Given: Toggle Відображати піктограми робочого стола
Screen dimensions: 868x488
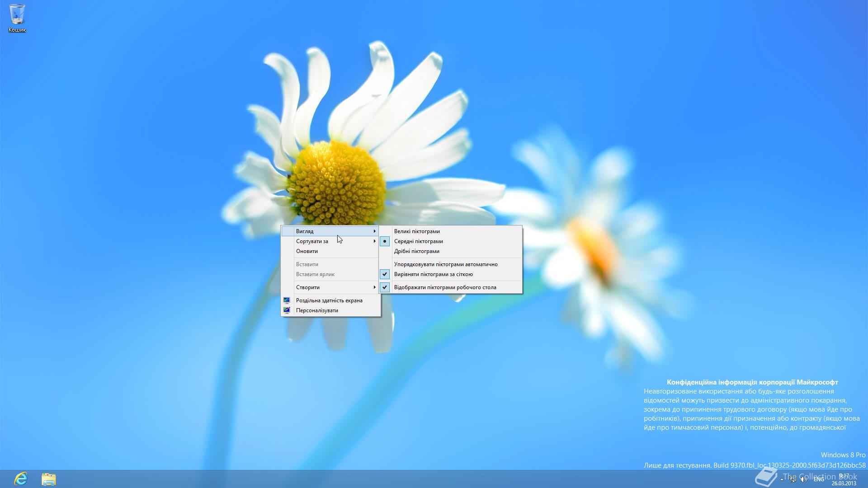Looking at the screenshot, I should [450, 287].
